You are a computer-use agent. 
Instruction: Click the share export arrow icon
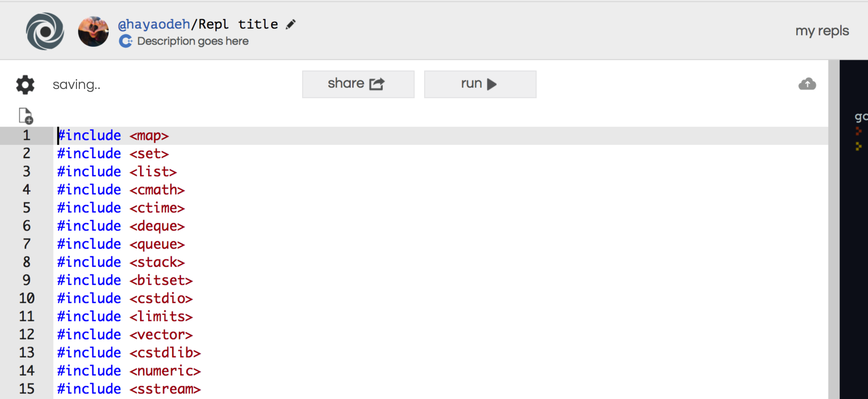pyautogui.click(x=376, y=84)
